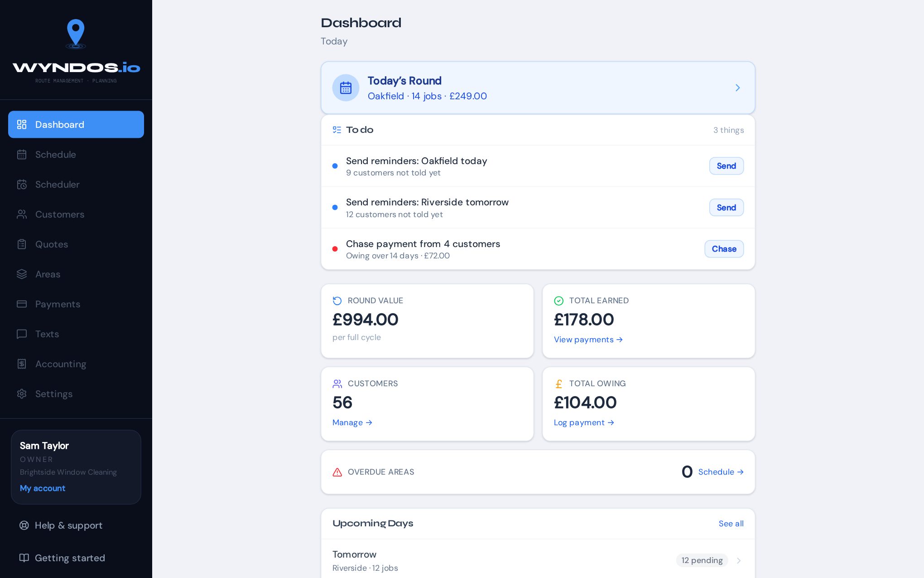Follow the View payments link
The image size is (924, 578).
588,340
